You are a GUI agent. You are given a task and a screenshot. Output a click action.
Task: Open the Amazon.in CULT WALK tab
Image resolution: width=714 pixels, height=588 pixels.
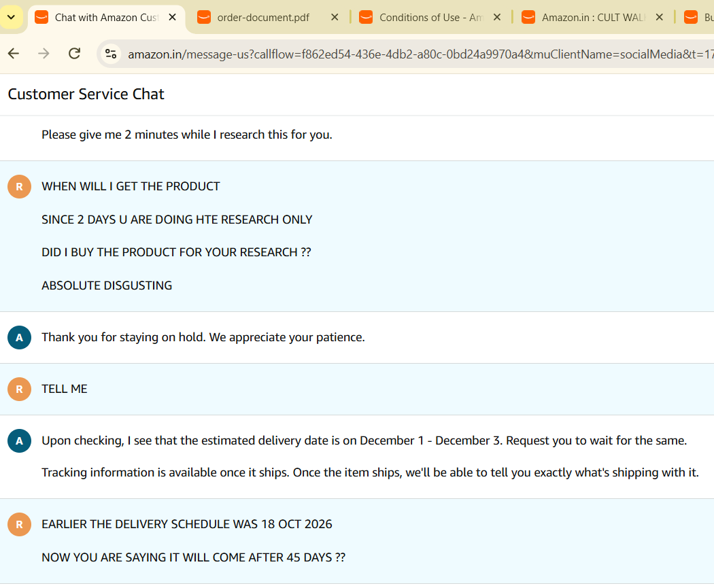(x=592, y=17)
